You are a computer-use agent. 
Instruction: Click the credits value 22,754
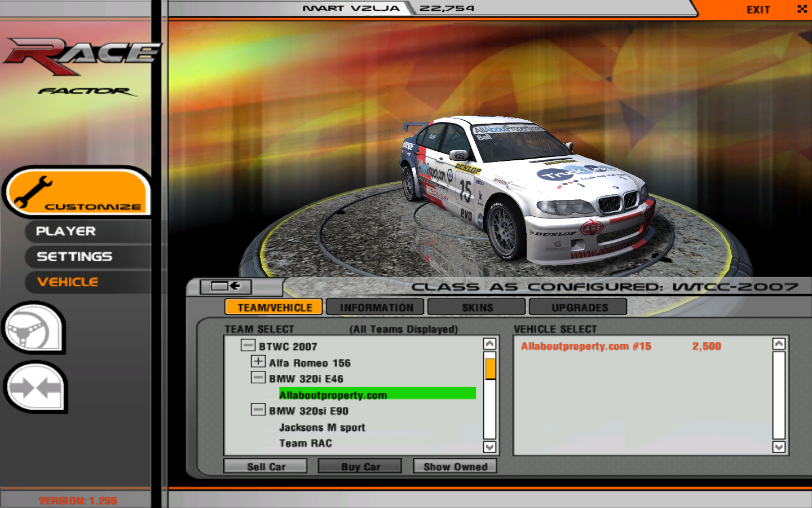(x=447, y=8)
